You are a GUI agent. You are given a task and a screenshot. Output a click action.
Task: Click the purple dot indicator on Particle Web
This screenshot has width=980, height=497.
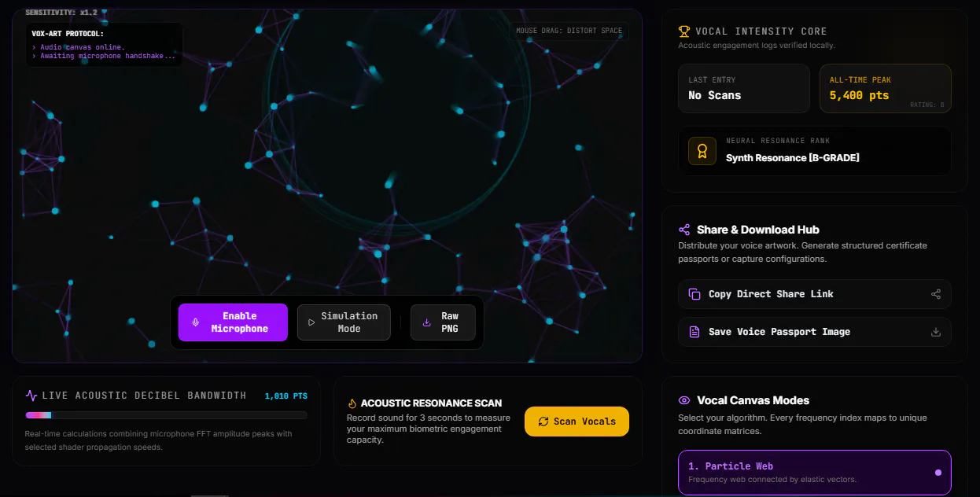tap(938, 473)
